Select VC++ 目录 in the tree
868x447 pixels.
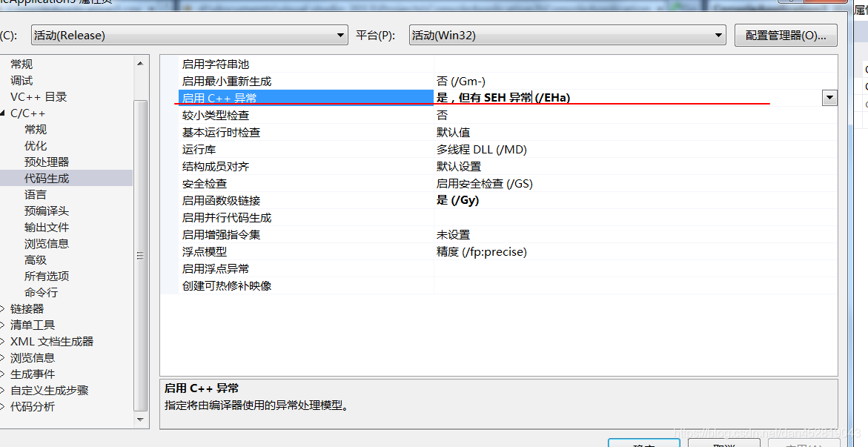(39, 97)
